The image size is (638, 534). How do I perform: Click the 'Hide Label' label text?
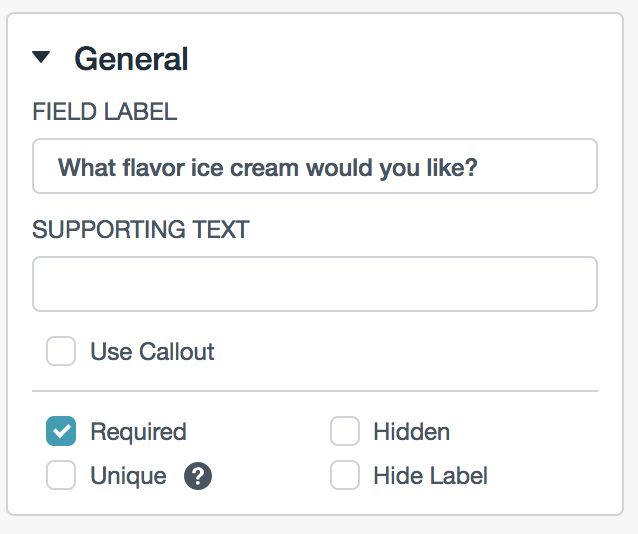pyautogui.click(x=430, y=476)
